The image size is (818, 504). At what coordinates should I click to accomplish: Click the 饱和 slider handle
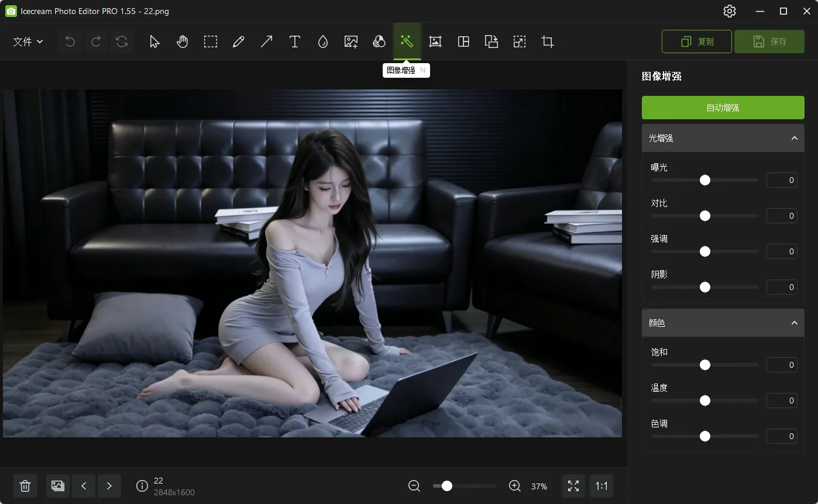pyautogui.click(x=705, y=365)
